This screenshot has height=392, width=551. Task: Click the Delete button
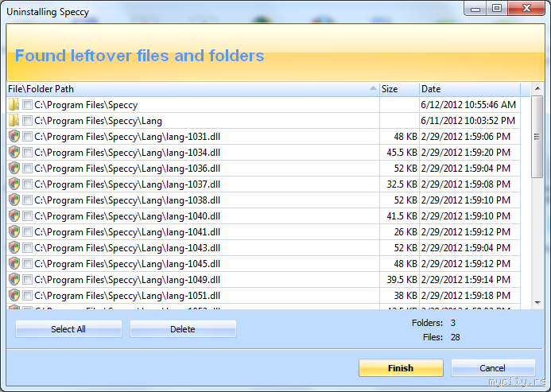click(183, 329)
